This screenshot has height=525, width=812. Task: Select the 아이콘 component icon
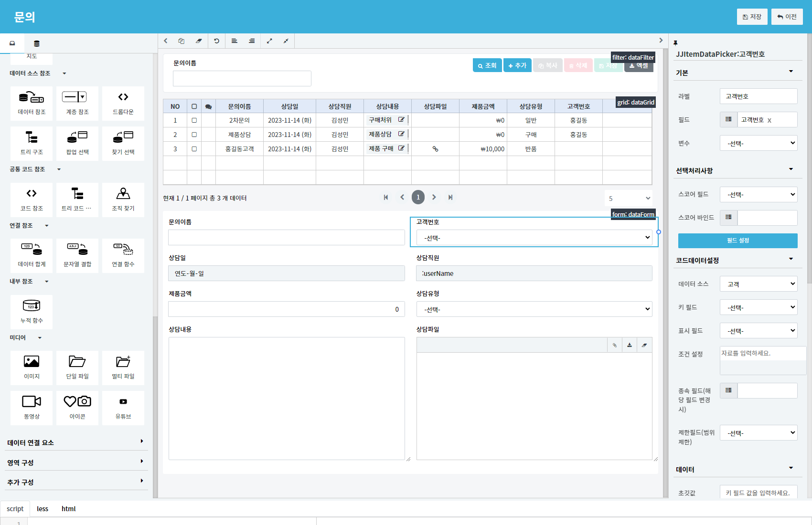click(x=77, y=408)
